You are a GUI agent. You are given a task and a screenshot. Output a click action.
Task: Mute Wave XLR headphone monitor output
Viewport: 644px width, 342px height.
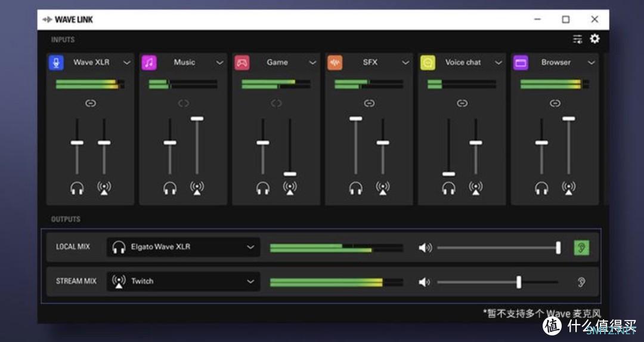point(77,188)
